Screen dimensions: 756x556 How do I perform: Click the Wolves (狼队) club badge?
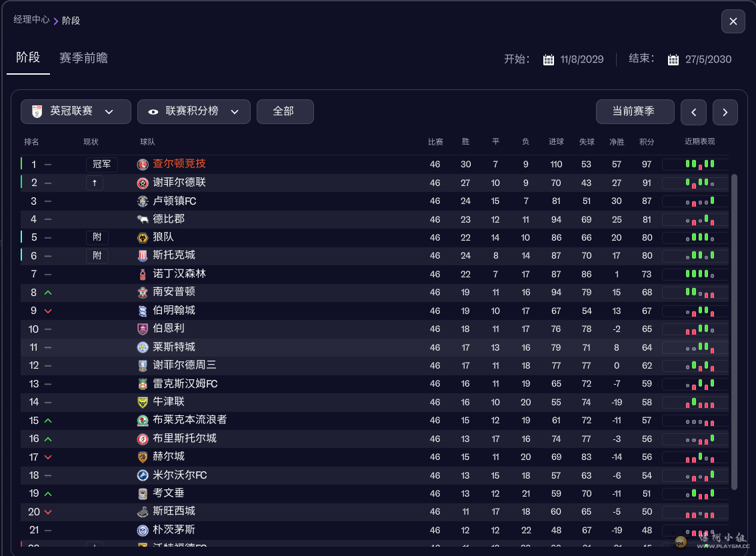[x=143, y=238]
